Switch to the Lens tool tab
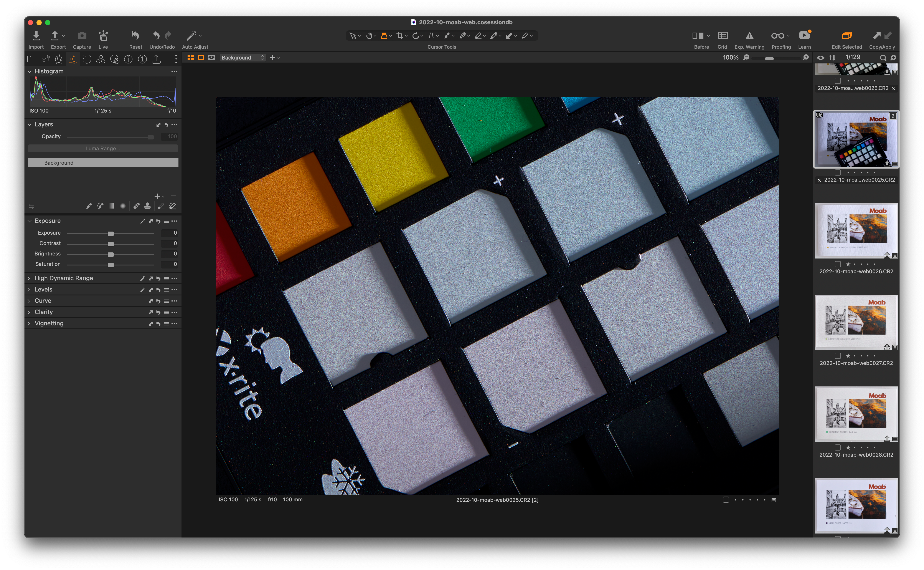Screen dimensions: 924x570 (x=59, y=59)
